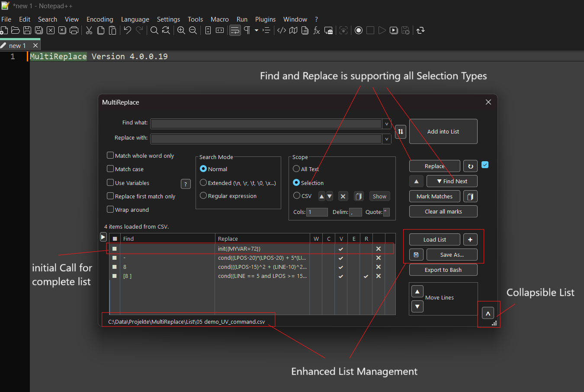Check Replace first match only
The height and width of the screenshot is (392, 584).
tap(110, 196)
